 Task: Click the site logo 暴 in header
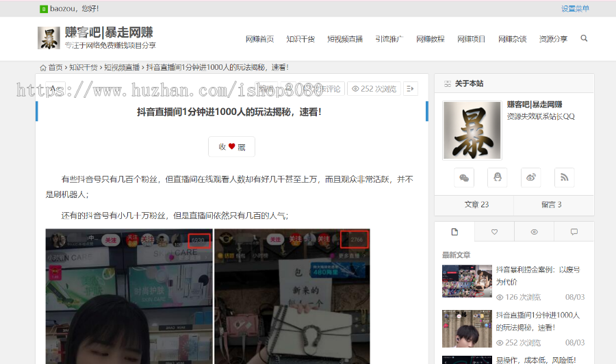pos(49,38)
